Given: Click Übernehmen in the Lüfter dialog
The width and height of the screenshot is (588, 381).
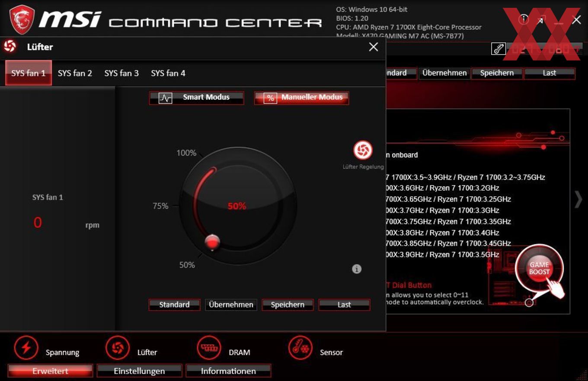Looking at the screenshot, I should coord(231,304).
